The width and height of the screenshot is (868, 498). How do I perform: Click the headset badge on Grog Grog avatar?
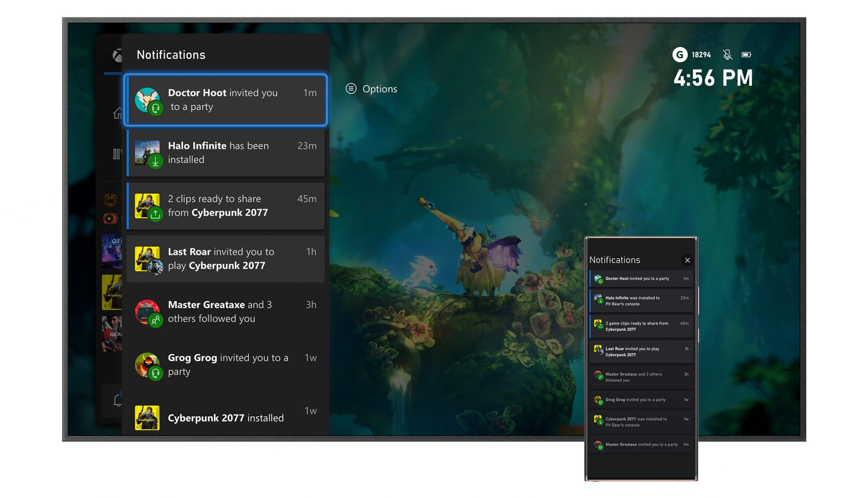tap(156, 373)
